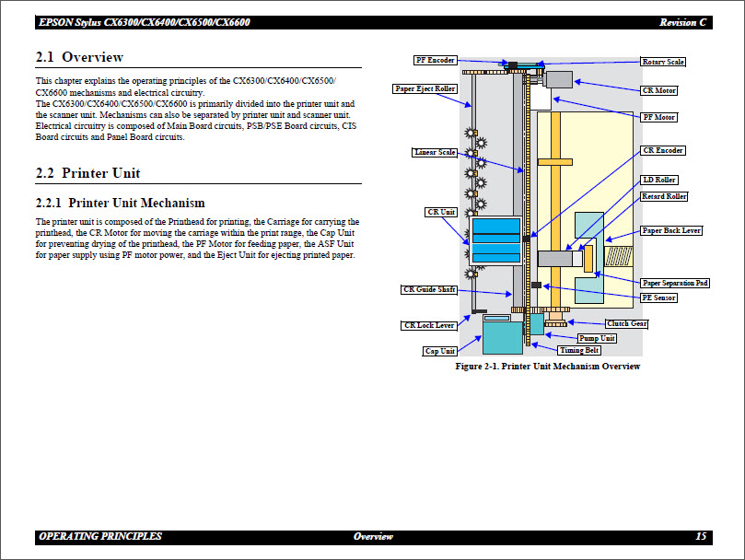Click the Figure 2-1 caption text
This screenshot has height=560, width=745.
[548, 367]
